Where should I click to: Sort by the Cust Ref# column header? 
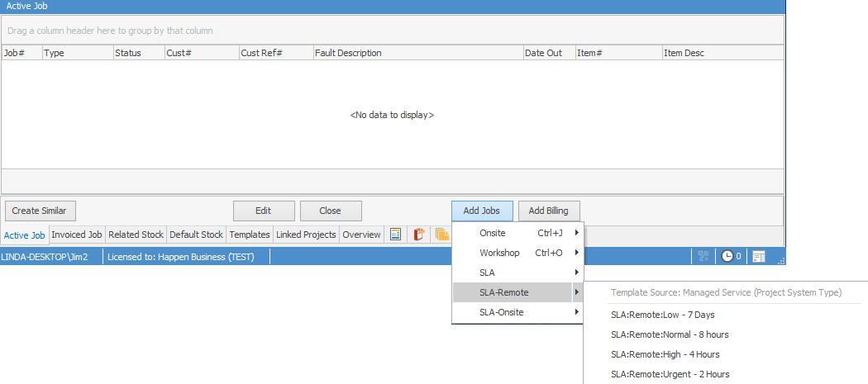tap(276, 53)
